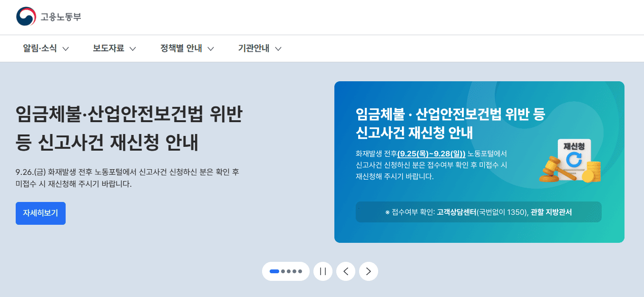Click the blue promotional banner card
The height and width of the screenshot is (297, 644).
[479, 162]
